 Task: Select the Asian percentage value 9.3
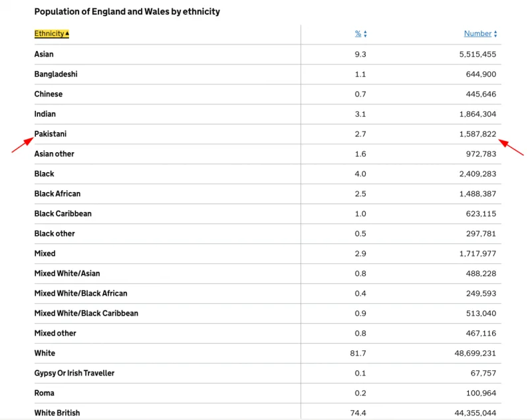tap(360, 54)
